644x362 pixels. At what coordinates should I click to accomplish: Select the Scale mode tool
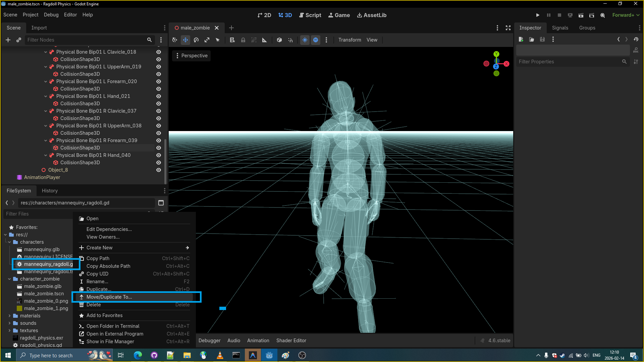(207, 40)
